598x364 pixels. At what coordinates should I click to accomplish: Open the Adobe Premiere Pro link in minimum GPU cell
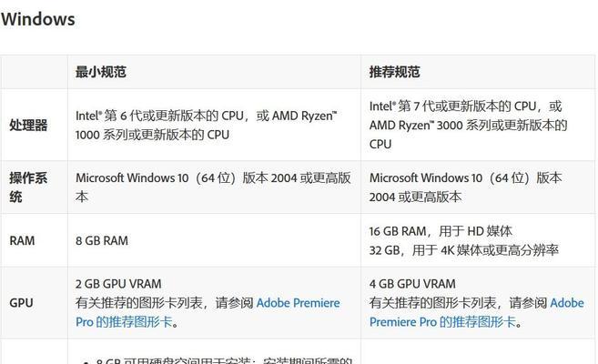tap(208, 312)
